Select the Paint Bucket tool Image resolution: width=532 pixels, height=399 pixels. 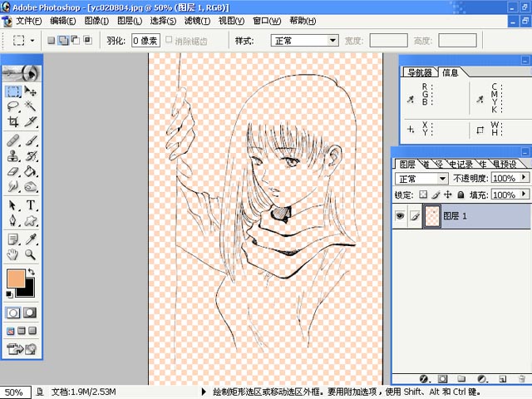pyautogui.click(x=31, y=172)
